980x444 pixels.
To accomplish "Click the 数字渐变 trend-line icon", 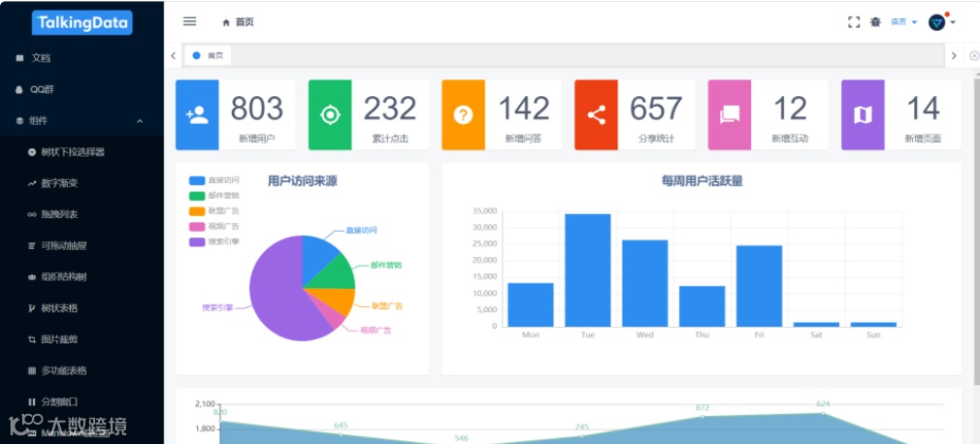I will click(x=32, y=183).
